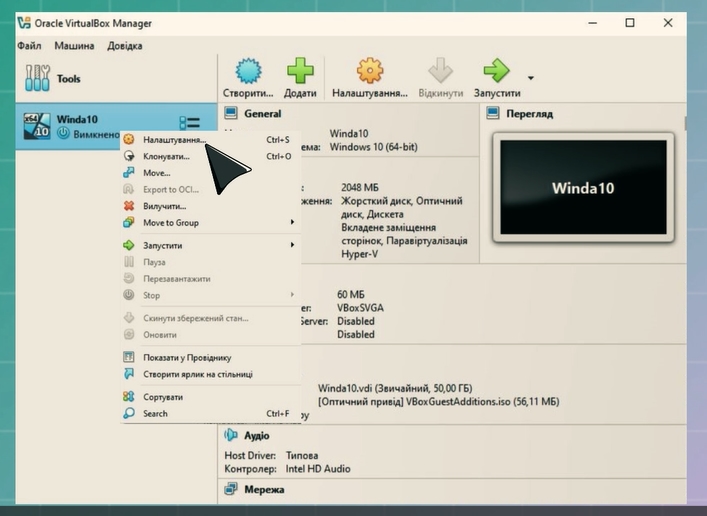
Task: Select Move... context menu entry
Action: tap(210, 173)
